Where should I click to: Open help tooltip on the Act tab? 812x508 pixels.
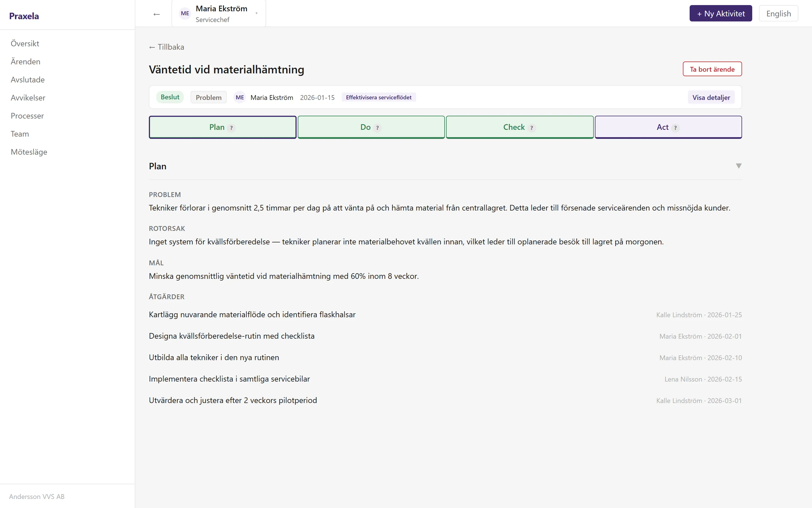coord(676,128)
